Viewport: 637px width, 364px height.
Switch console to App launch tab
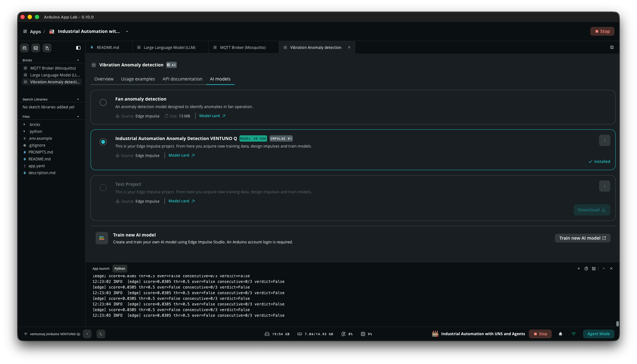101,268
